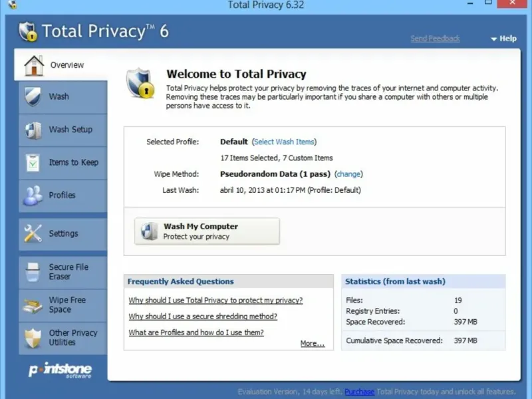Click the Select Wash Items link

point(285,142)
